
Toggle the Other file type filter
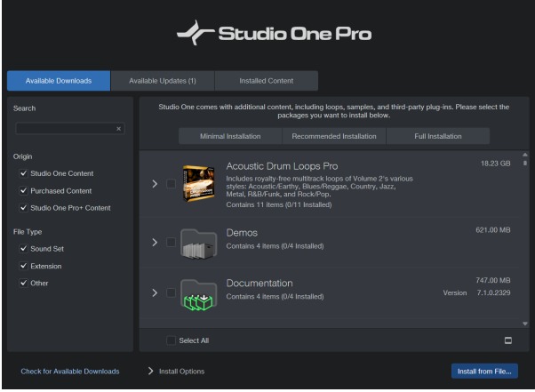coord(23,283)
